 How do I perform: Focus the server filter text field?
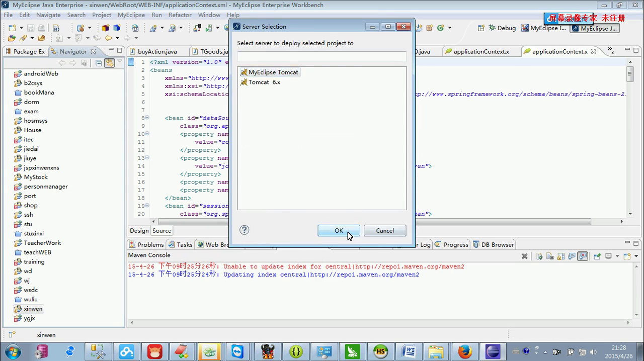point(322,56)
